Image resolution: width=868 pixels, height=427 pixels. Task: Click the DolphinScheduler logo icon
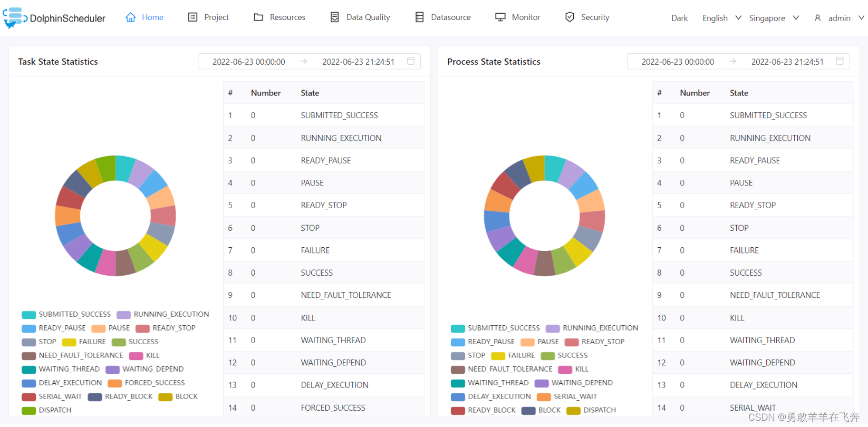pos(15,17)
